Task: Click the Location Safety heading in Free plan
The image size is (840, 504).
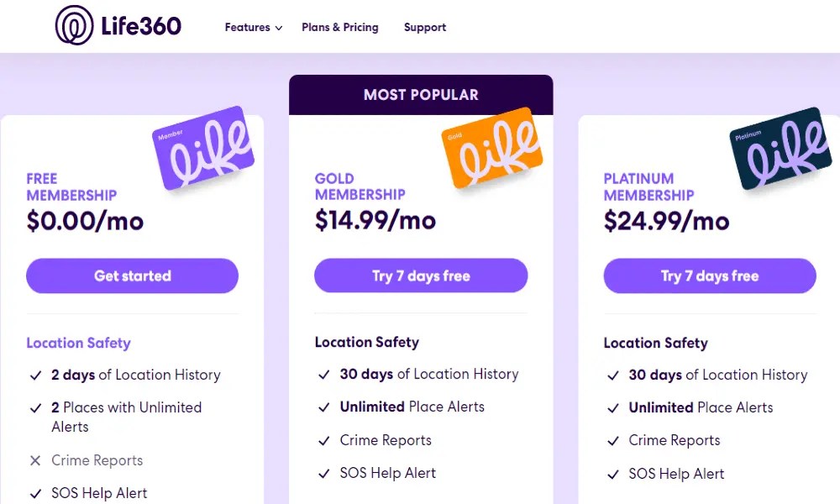Action: point(78,343)
